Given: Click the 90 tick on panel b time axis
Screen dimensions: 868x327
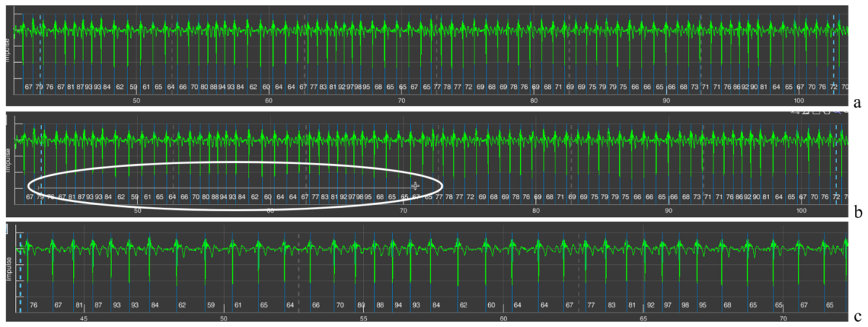Looking at the screenshot, I should 668,211.
